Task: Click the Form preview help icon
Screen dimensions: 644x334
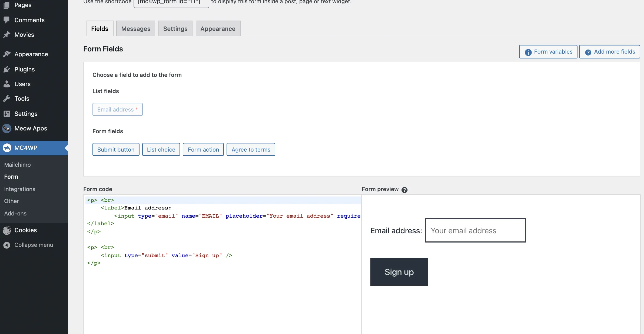Action: pyautogui.click(x=404, y=190)
